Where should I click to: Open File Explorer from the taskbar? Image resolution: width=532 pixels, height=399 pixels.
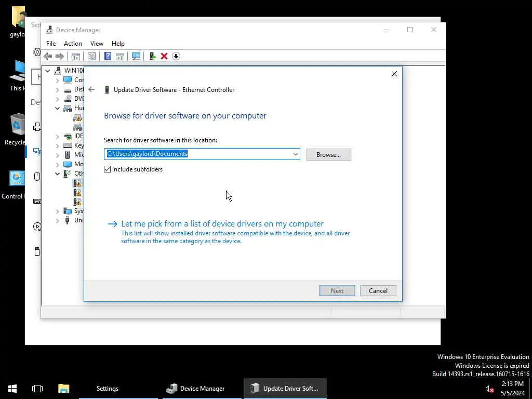(x=64, y=389)
